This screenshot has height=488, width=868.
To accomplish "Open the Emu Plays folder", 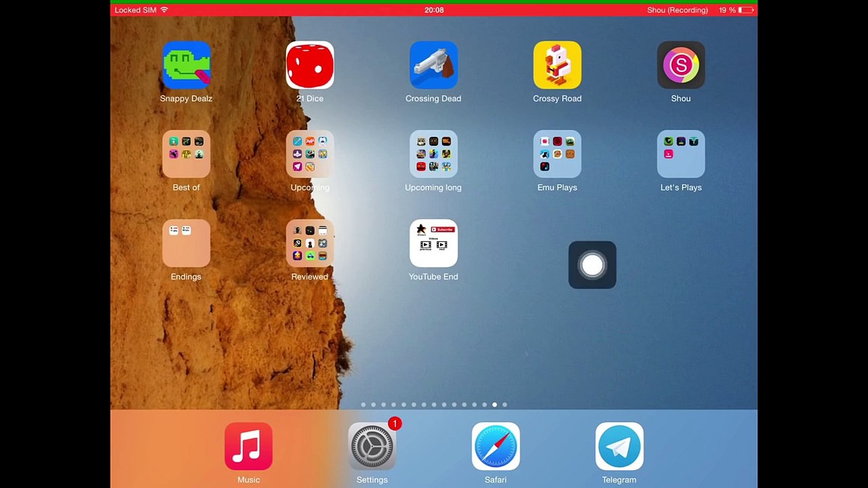I will [557, 154].
